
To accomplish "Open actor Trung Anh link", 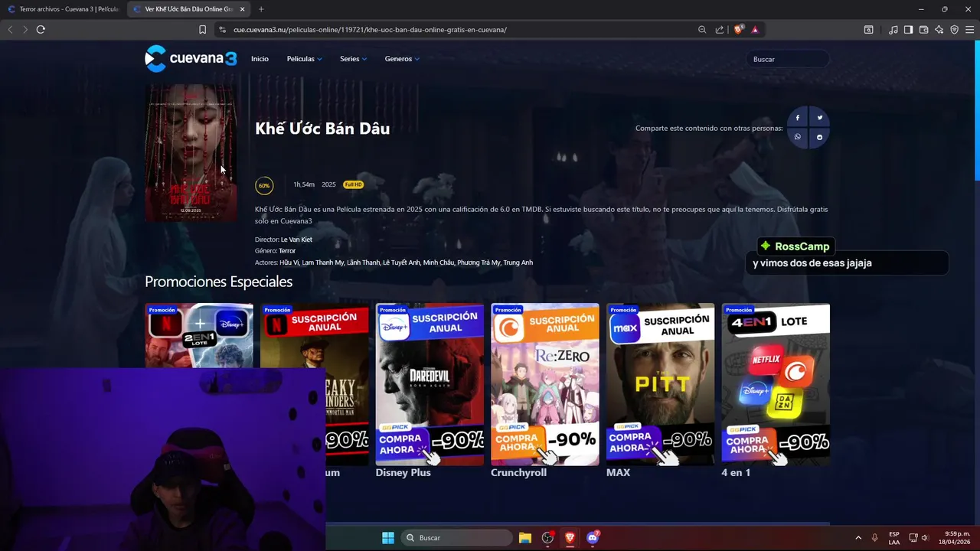I will point(518,262).
